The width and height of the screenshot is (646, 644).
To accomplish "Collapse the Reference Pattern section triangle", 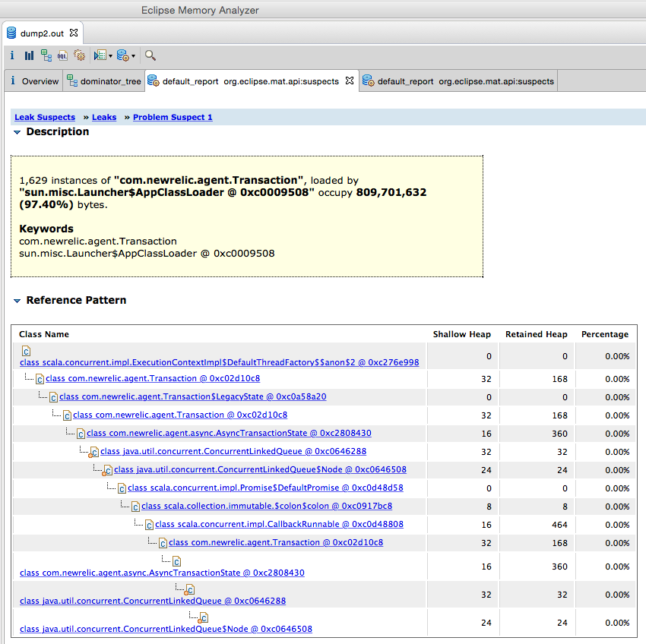I will [17, 301].
